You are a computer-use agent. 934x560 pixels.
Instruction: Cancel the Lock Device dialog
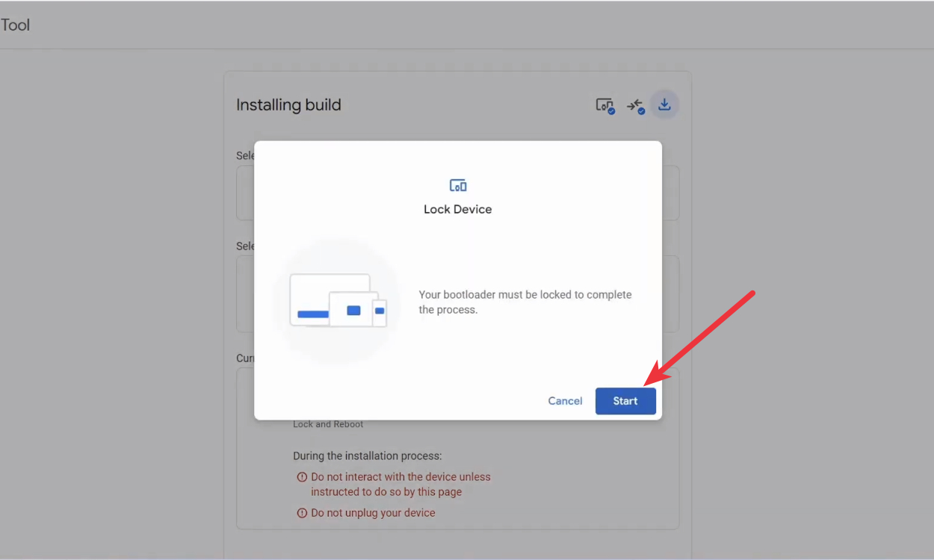(x=565, y=401)
